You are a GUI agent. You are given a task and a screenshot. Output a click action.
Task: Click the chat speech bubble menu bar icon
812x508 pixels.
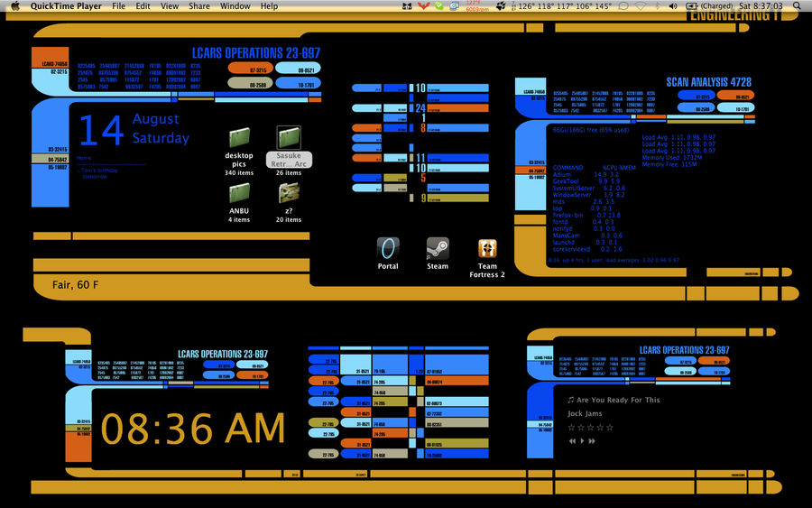(623, 6)
